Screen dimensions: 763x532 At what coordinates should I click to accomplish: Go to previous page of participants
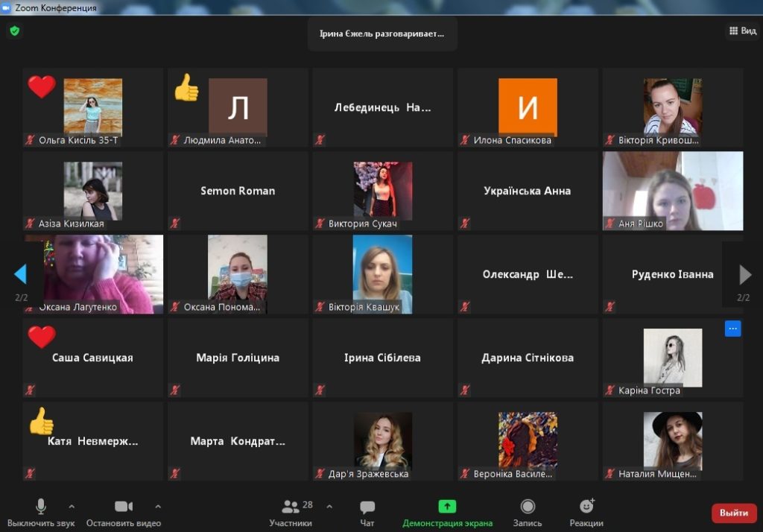(20, 274)
